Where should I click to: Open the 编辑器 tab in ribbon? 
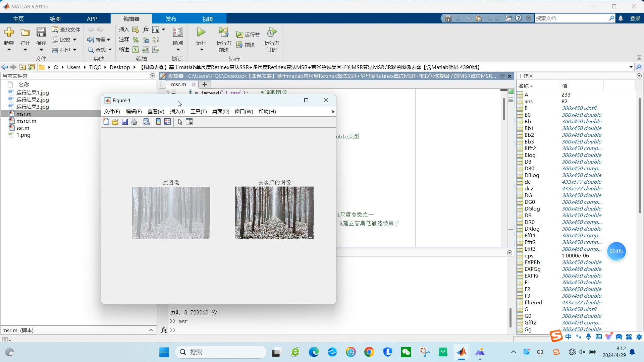click(131, 18)
